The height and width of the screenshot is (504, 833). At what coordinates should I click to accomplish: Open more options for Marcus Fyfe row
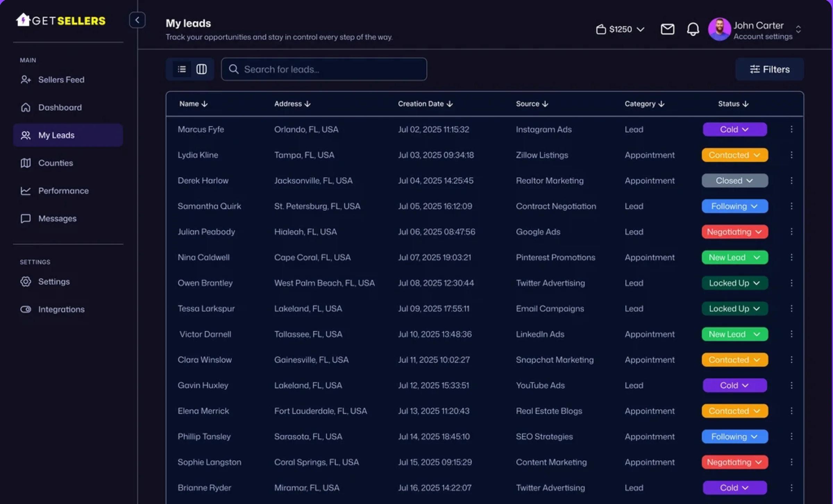(x=791, y=129)
